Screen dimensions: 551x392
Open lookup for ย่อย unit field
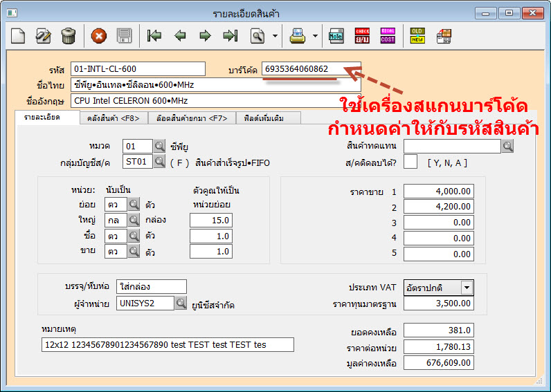pos(134,204)
